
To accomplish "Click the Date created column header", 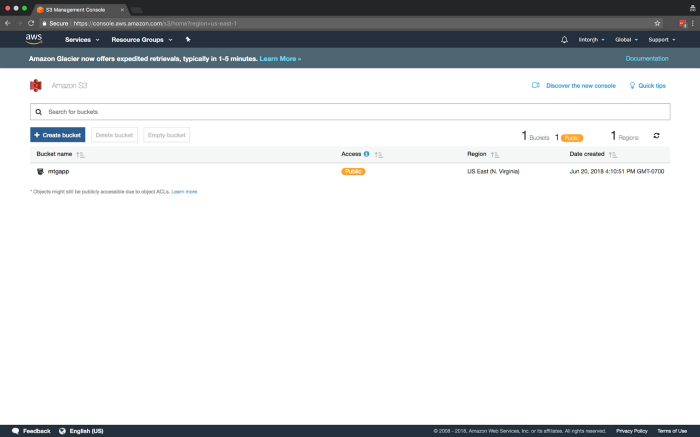I will 587,154.
